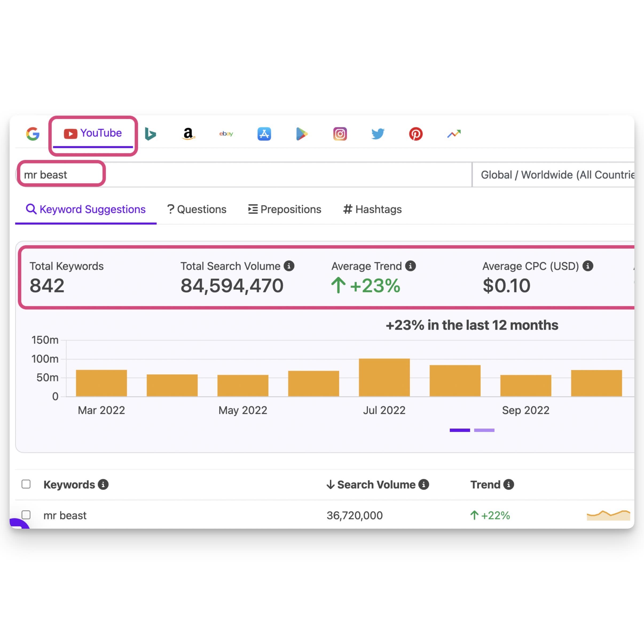This screenshot has width=644, height=644.
Task: Choose the Pinterest platform icon
Action: pos(416,134)
